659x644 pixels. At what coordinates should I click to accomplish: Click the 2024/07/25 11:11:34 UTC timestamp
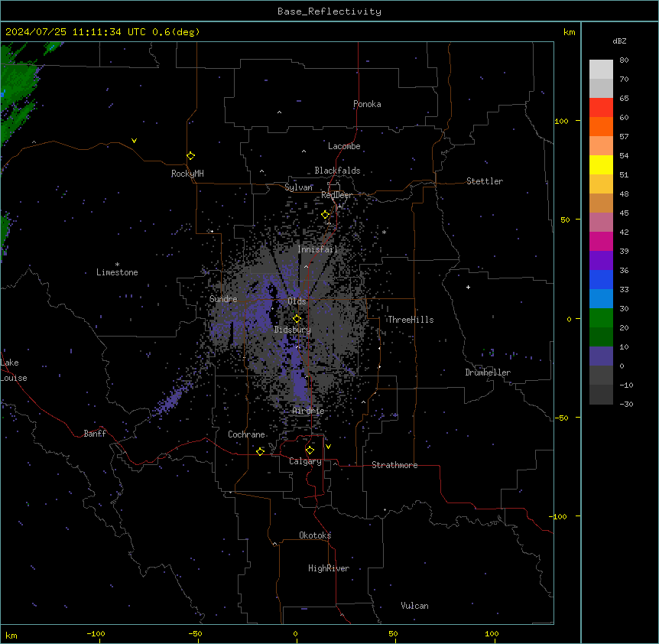point(76,32)
